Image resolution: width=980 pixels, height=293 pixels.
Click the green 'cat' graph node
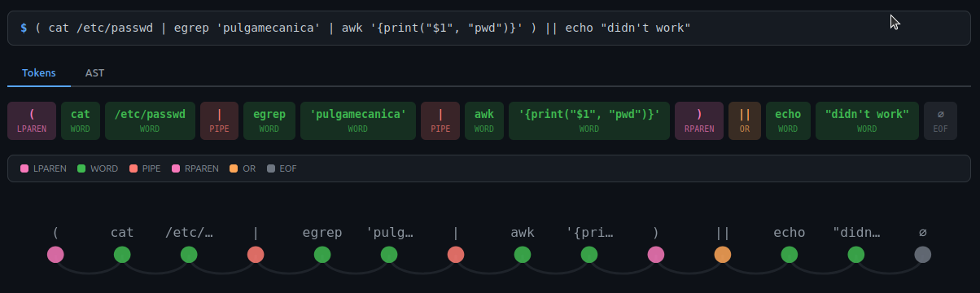[122, 255]
